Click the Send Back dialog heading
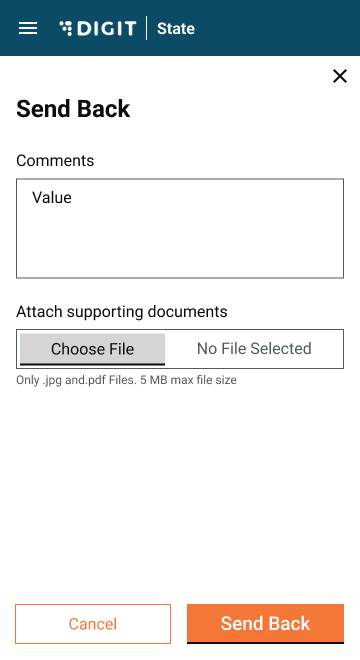Image resolution: width=360 pixels, height=660 pixels. [73, 109]
